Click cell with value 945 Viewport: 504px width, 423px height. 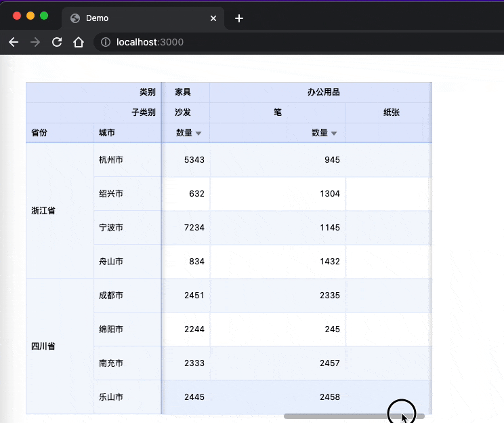coord(277,160)
